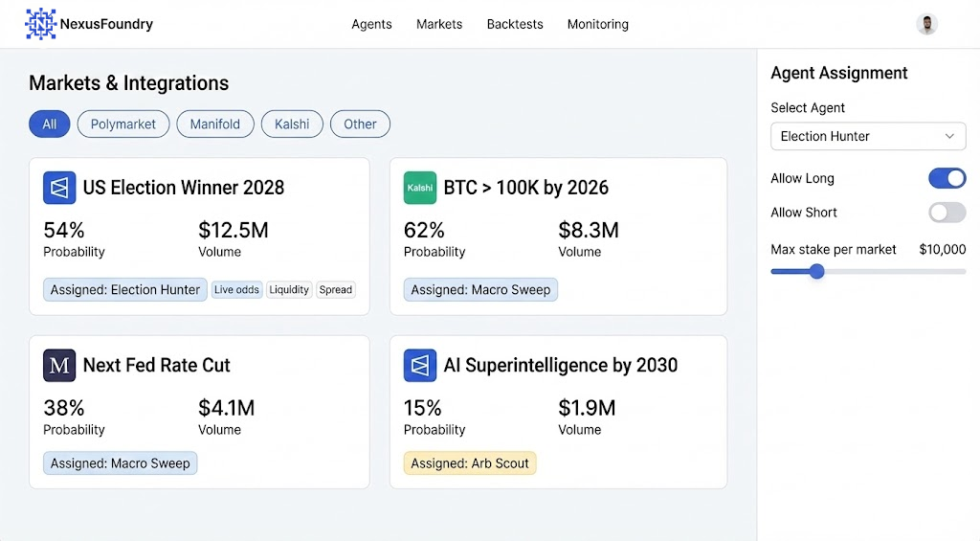Screen dimensions: 980x541
Task: Click the Assigned: Election Hunter badge
Action: point(125,289)
